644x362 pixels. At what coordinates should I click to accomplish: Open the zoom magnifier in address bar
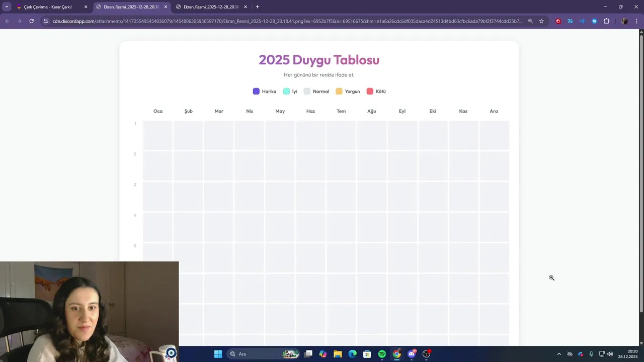[530, 21]
